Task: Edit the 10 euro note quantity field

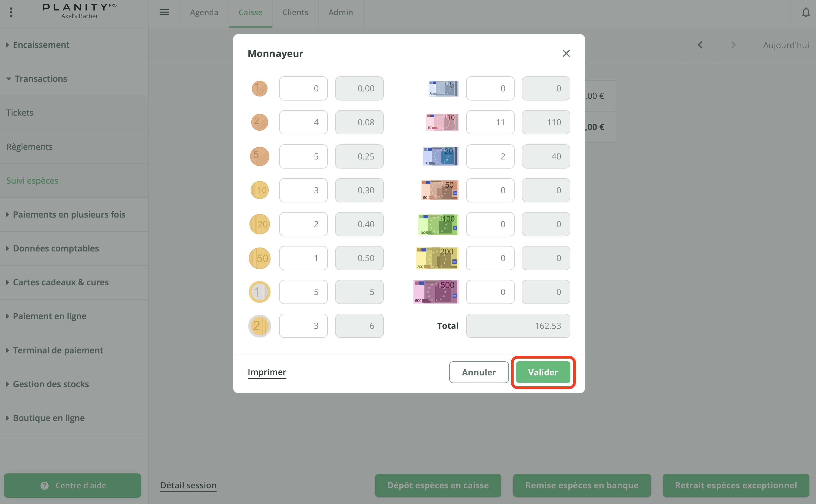Action: click(490, 122)
